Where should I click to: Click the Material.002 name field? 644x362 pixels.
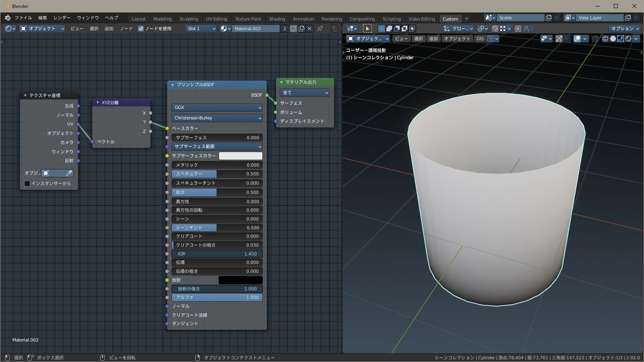256,29
